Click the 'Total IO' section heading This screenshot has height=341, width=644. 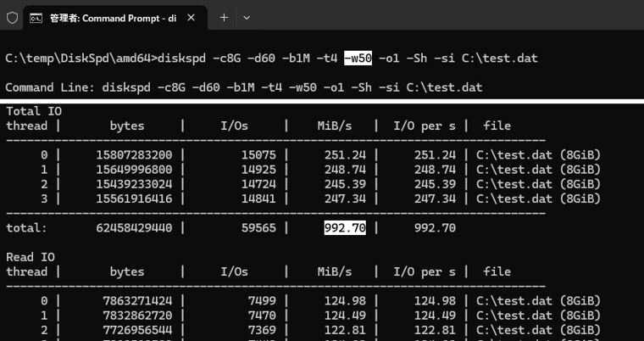[34, 111]
